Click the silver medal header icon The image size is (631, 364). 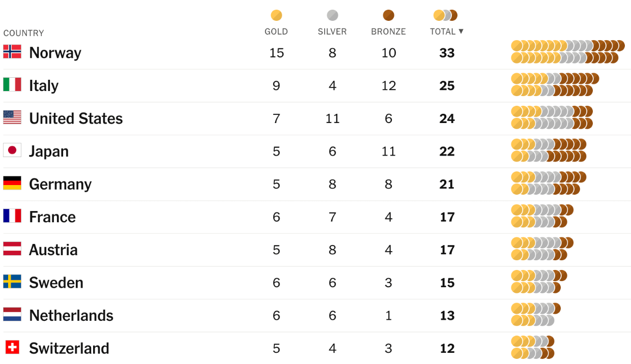[x=332, y=15]
